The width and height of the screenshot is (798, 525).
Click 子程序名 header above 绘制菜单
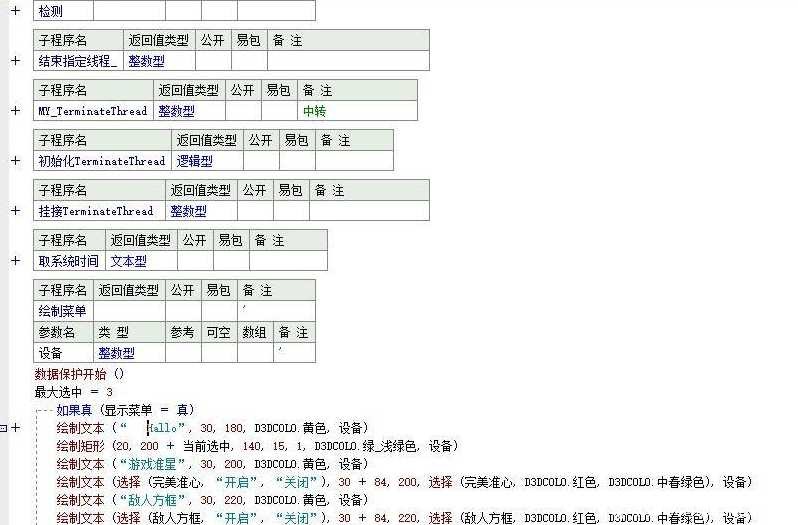tap(64, 290)
